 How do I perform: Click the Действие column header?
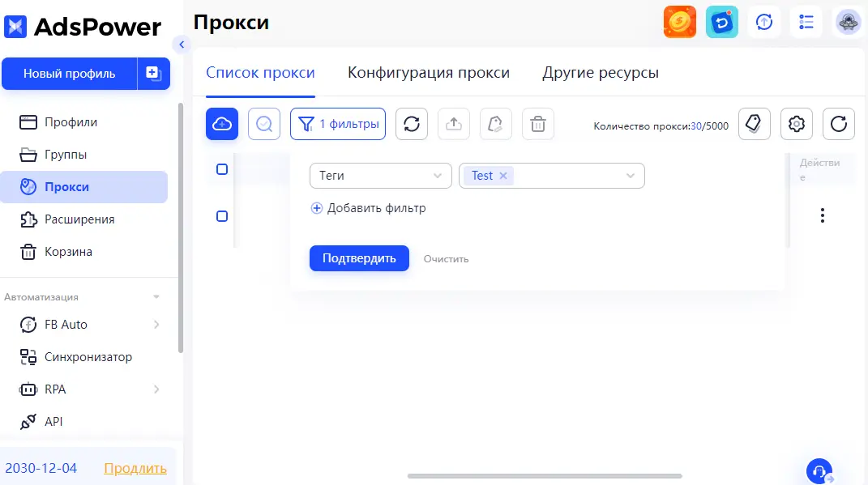820,170
